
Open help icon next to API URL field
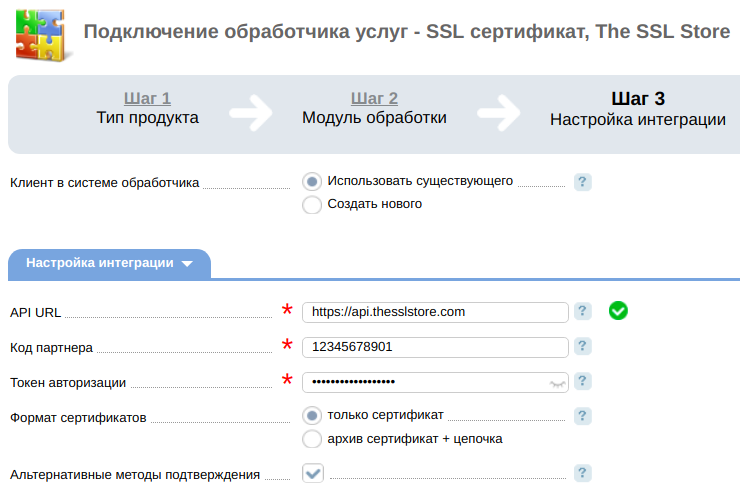coord(582,311)
